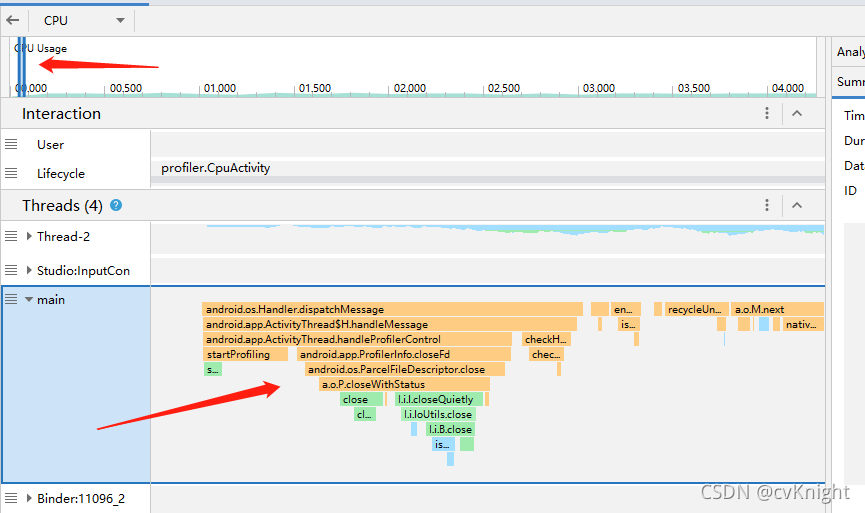Select the s... call bar under startProfiling
This screenshot has height=513, width=865.
[213, 368]
